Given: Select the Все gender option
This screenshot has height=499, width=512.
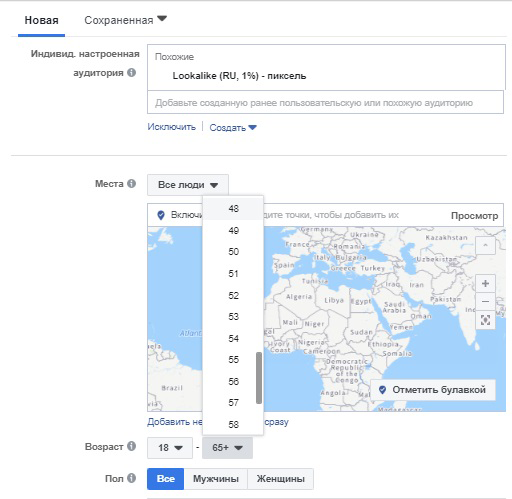Looking at the screenshot, I should pos(166,479).
